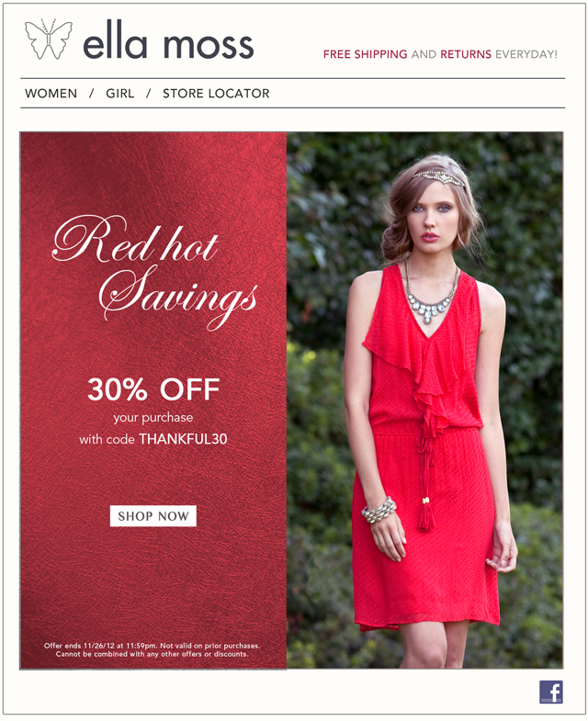The width and height of the screenshot is (588, 721).
Task: Click the model's crystal necklace
Action: point(431,294)
